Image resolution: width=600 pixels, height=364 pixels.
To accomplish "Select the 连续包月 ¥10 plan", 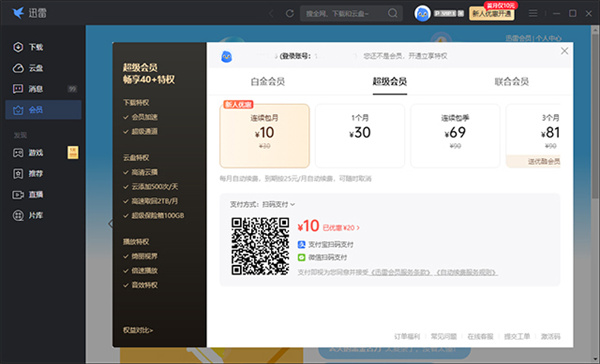I will (264, 136).
